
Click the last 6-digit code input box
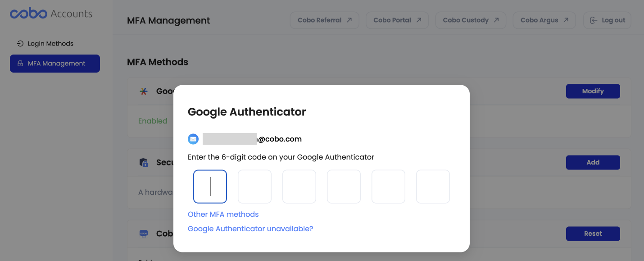pyautogui.click(x=433, y=186)
